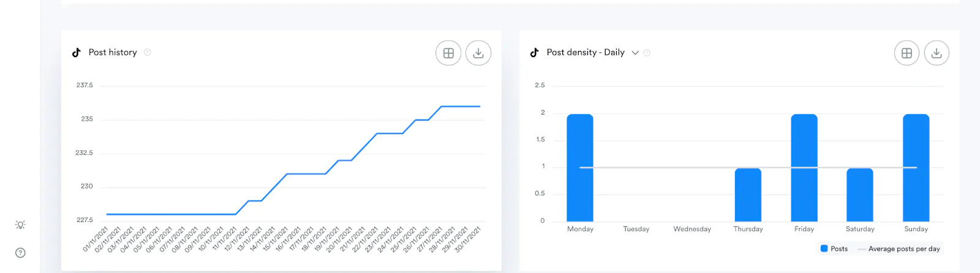Open table view for Post density chart
This screenshot has width=980, height=273.
(907, 53)
